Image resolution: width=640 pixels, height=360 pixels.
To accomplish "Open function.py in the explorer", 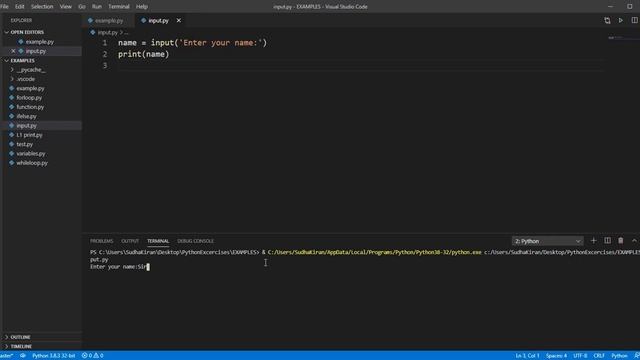I will (x=30, y=107).
